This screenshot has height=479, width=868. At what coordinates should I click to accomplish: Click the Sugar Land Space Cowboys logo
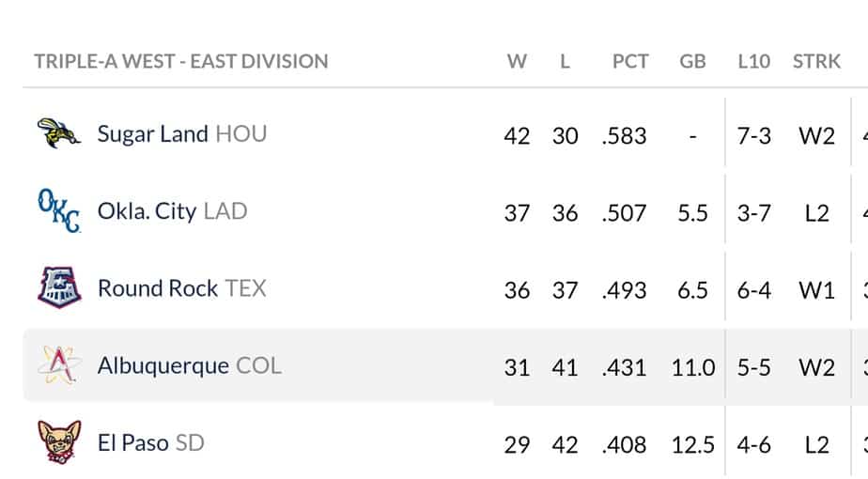(58, 133)
